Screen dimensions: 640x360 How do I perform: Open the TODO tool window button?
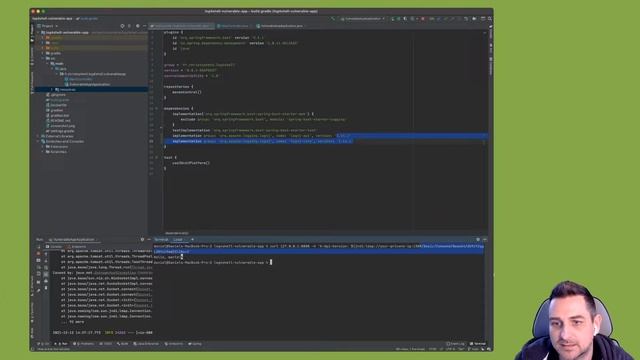105,344
